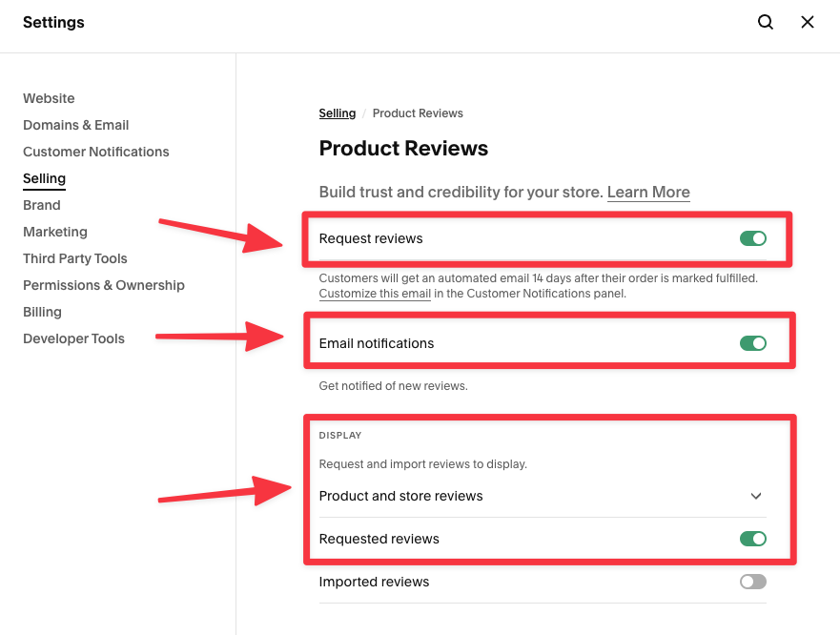Open the search icon in Settings
This screenshot has height=635, width=840.
coord(765,21)
